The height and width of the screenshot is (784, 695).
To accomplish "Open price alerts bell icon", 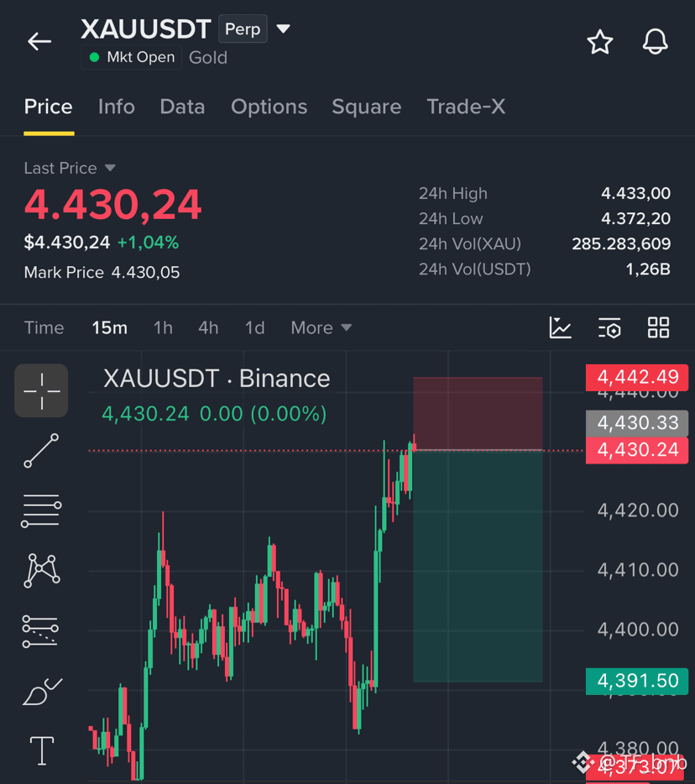I will click(x=655, y=41).
